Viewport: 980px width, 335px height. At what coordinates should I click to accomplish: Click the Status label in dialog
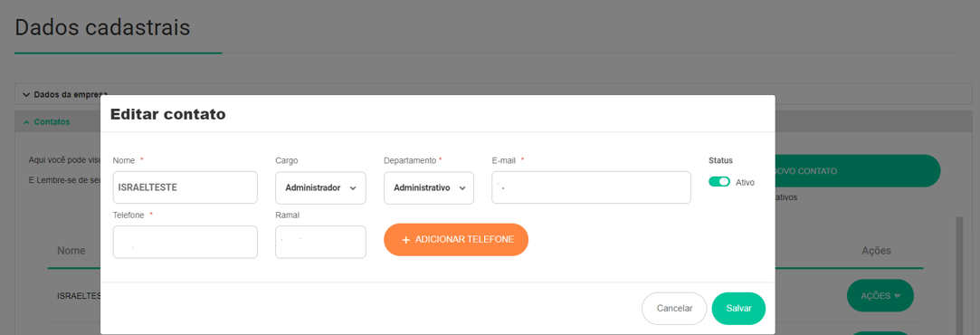tap(720, 160)
